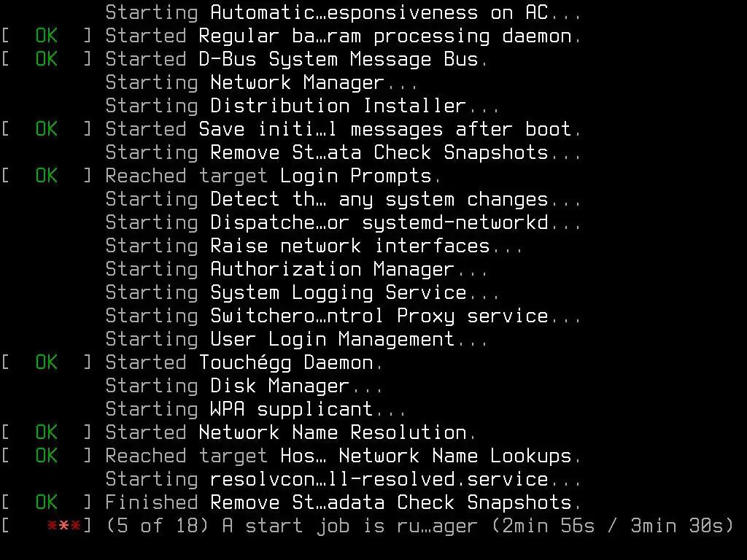Select the "Dispatche…or systemd-networkd" text
747x560 pixels.
[379, 222]
